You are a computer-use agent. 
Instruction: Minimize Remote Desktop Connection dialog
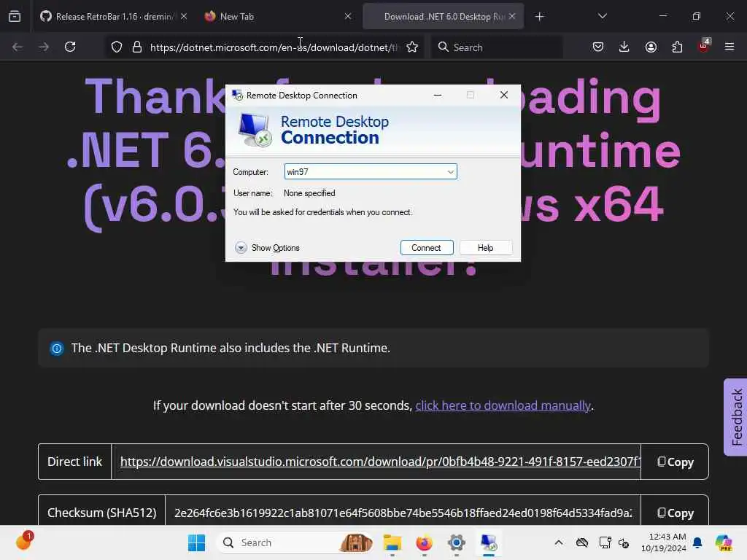438,96
